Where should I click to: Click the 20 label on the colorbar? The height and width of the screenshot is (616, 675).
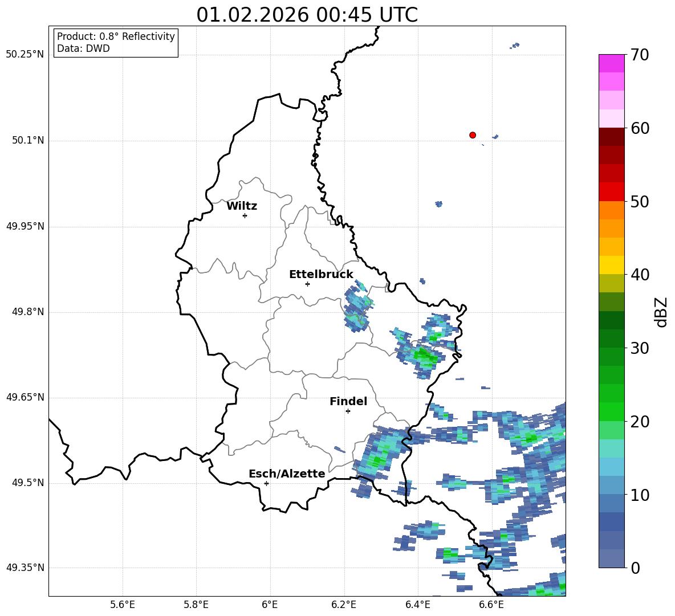point(639,422)
